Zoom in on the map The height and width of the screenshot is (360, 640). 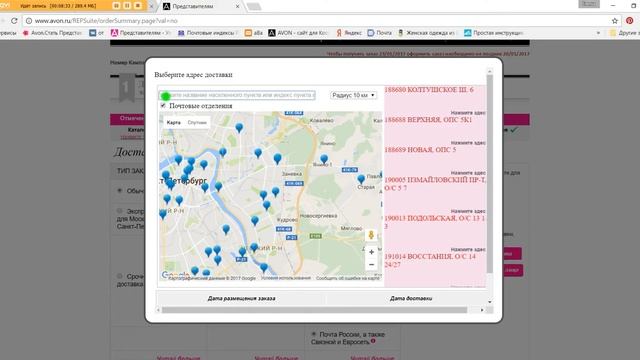(x=371, y=252)
